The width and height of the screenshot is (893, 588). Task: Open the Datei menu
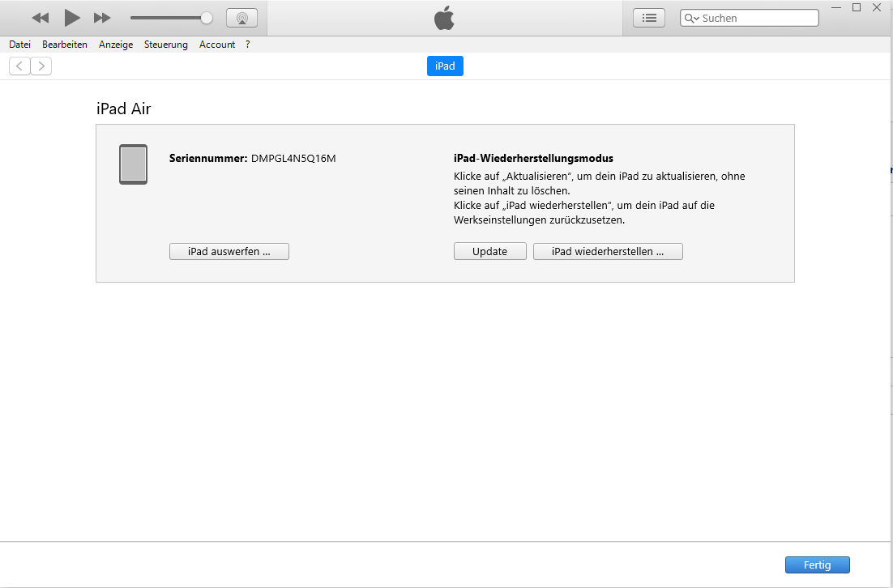pos(20,45)
